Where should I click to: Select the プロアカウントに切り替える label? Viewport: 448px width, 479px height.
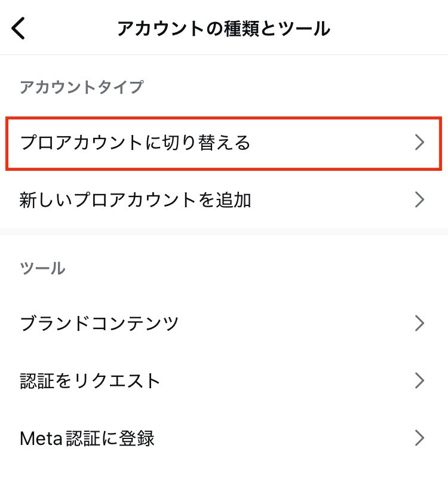(135, 143)
